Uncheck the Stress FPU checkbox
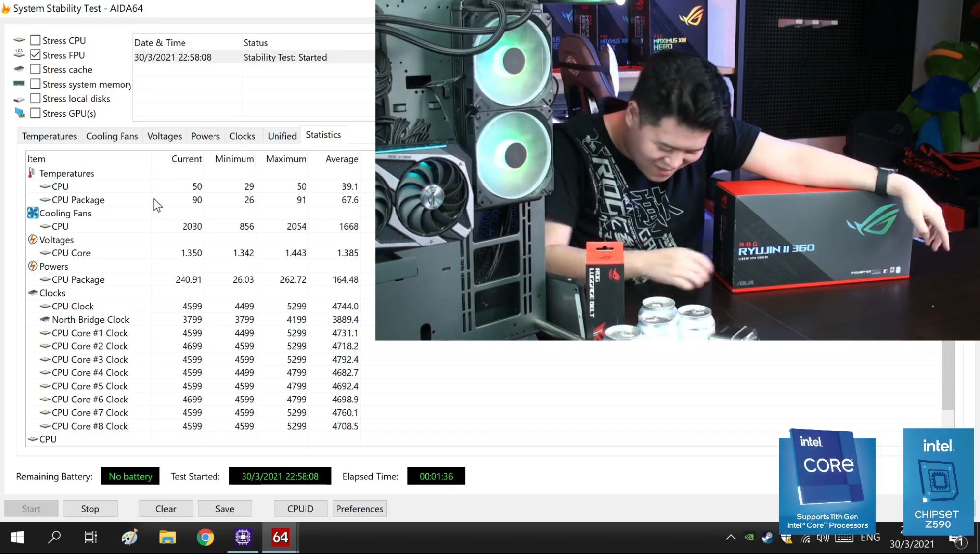Image resolution: width=980 pixels, height=554 pixels. pos(35,55)
